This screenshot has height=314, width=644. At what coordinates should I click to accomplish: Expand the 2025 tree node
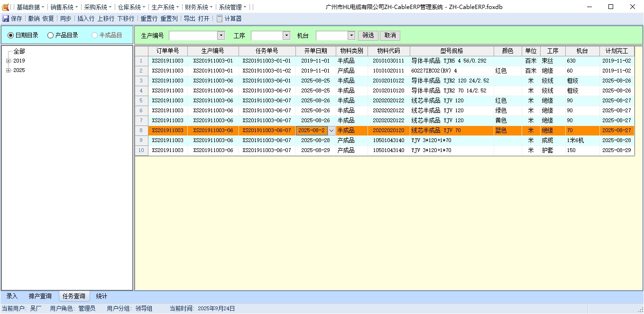pyautogui.click(x=8, y=71)
